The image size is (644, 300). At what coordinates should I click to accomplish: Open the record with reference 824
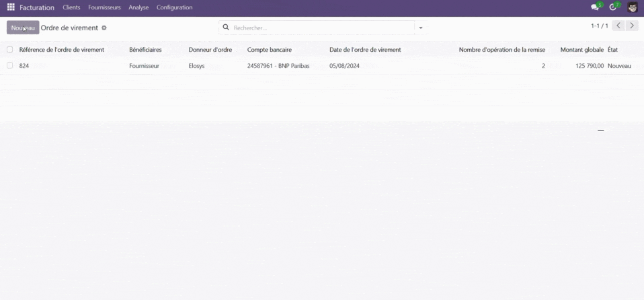pyautogui.click(x=24, y=65)
